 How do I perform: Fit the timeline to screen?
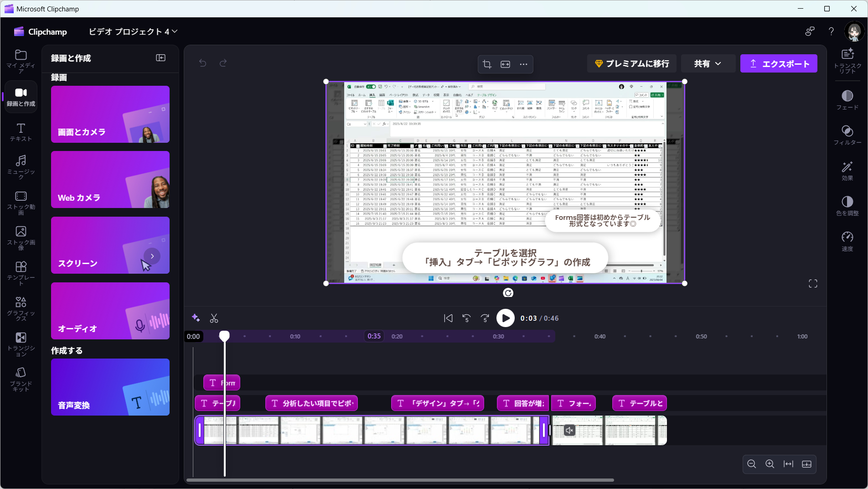coord(788,464)
